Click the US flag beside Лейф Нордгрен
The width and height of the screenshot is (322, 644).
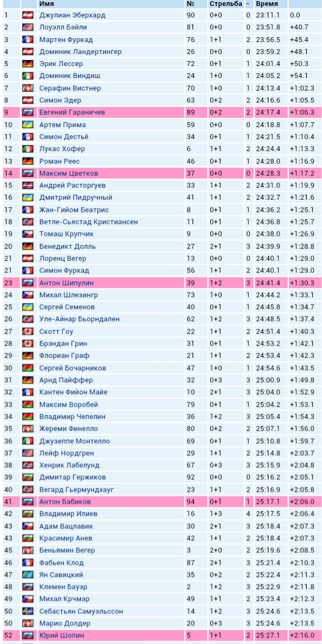(28, 454)
